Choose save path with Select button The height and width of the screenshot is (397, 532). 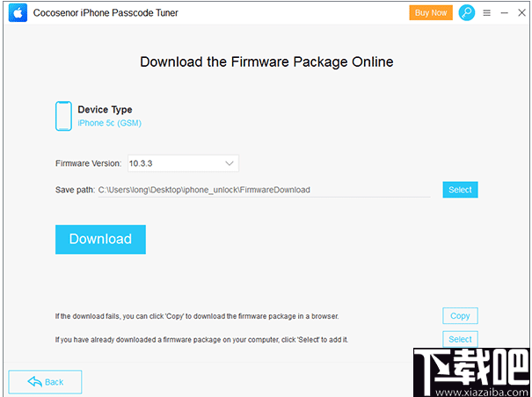point(460,190)
